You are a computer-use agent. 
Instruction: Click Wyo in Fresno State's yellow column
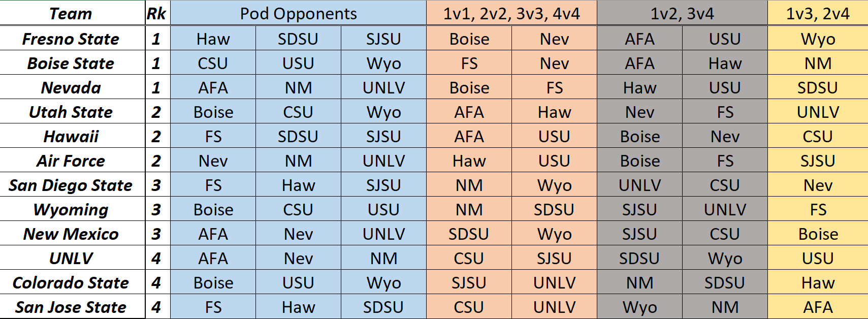818,38
